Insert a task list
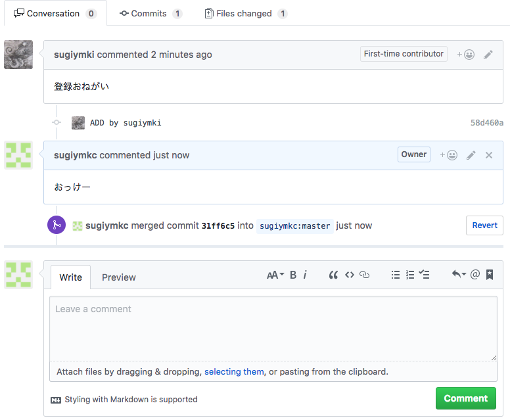 (x=425, y=275)
